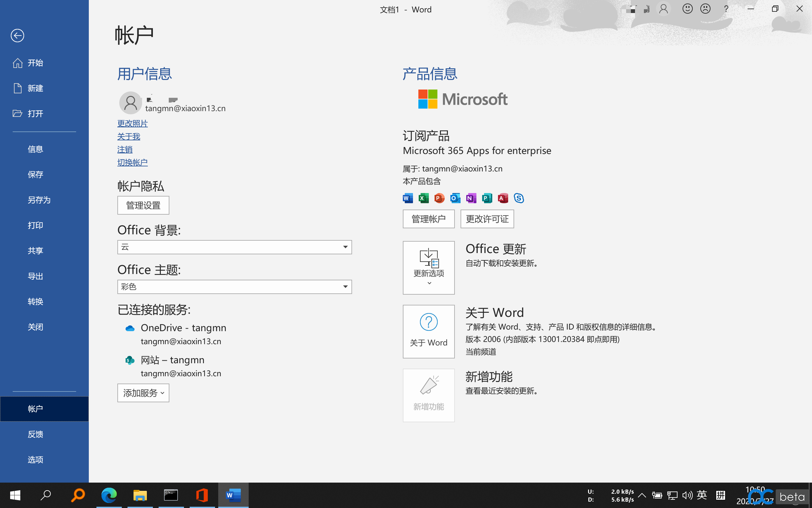The width and height of the screenshot is (812, 508).
Task: Select 转换 in the sidebar
Action: [44, 301]
